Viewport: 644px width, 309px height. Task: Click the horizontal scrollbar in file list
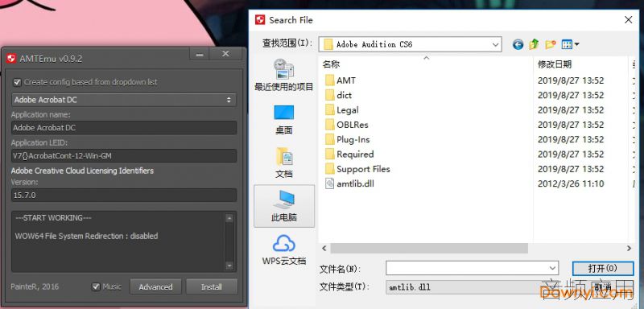point(429,249)
